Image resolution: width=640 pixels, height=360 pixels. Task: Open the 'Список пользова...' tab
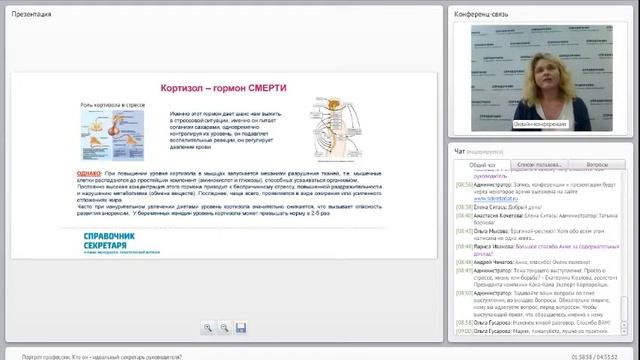(x=539, y=164)
